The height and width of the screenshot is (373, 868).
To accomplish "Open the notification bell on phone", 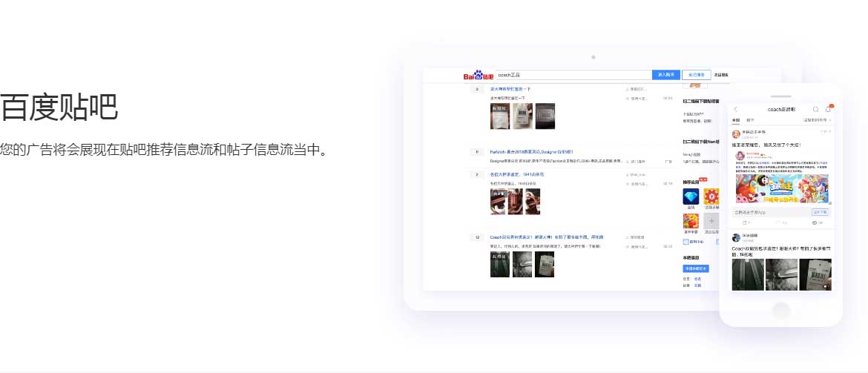I will pos(829,110).
